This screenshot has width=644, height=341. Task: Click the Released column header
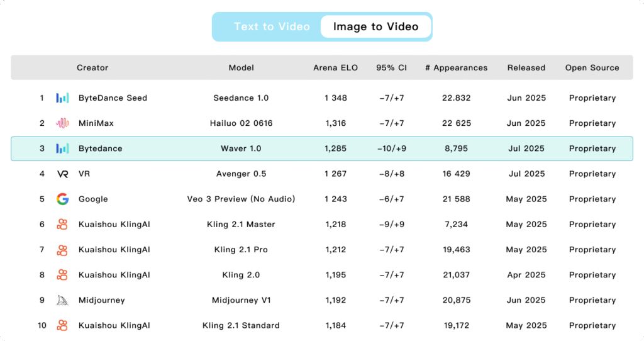point(526,68)
